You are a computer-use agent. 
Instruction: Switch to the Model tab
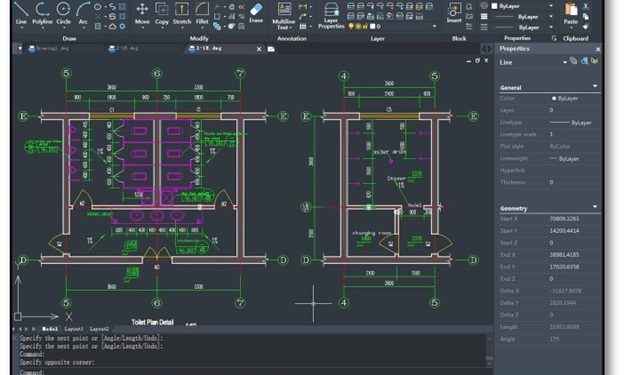click(50, 329)
